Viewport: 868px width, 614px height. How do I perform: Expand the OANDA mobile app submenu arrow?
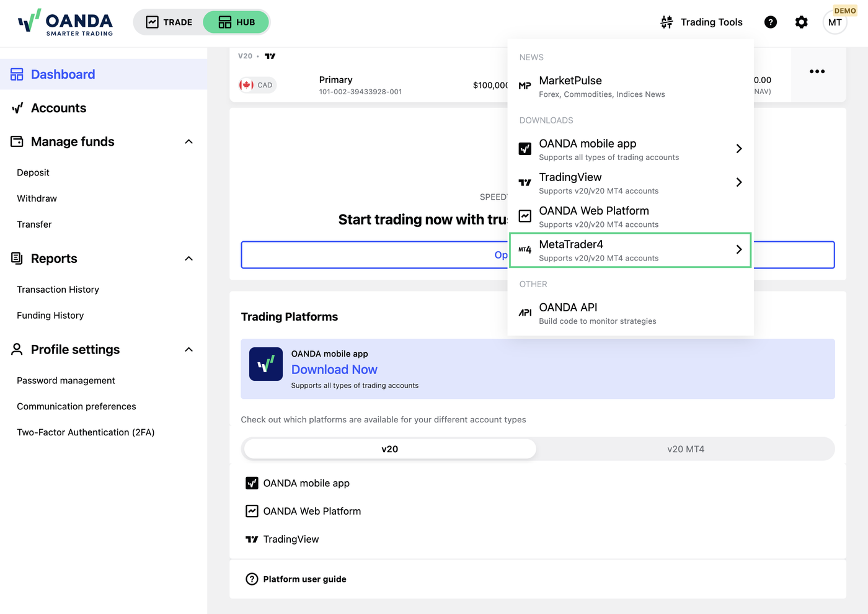(x=739, y=149)
